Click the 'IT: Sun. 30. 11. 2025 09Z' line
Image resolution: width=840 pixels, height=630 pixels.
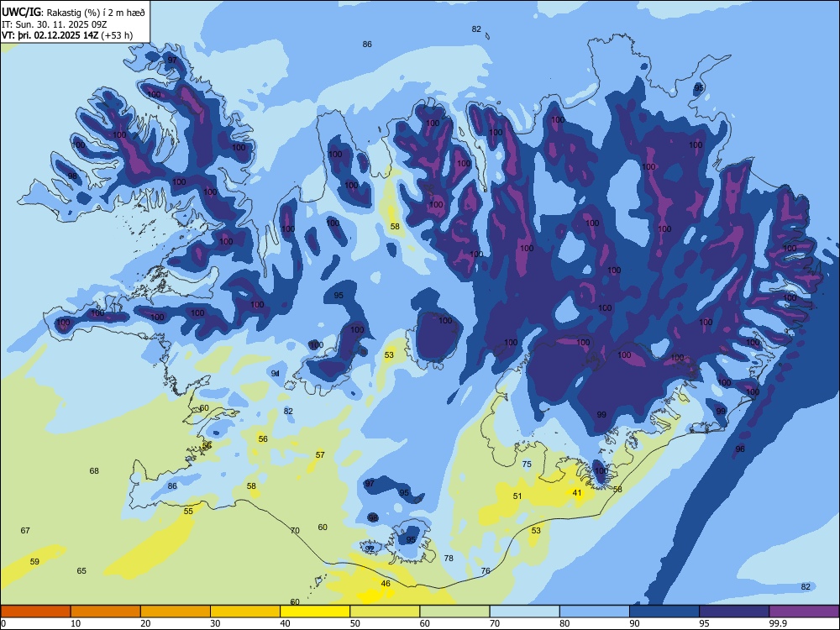tap(54, 24)
